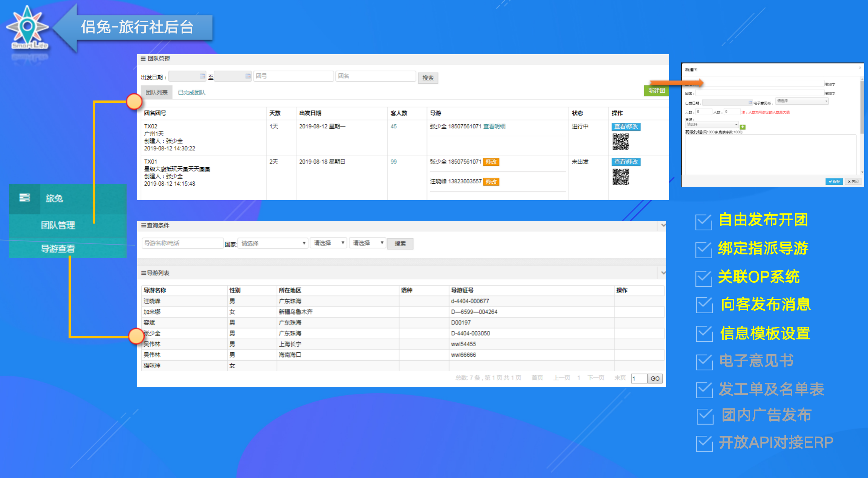Screen dimensions: 868x478
Task: Tick the checkbox beside 绑定指派导游
Action: pyautogui.click(x=704, y=250)
